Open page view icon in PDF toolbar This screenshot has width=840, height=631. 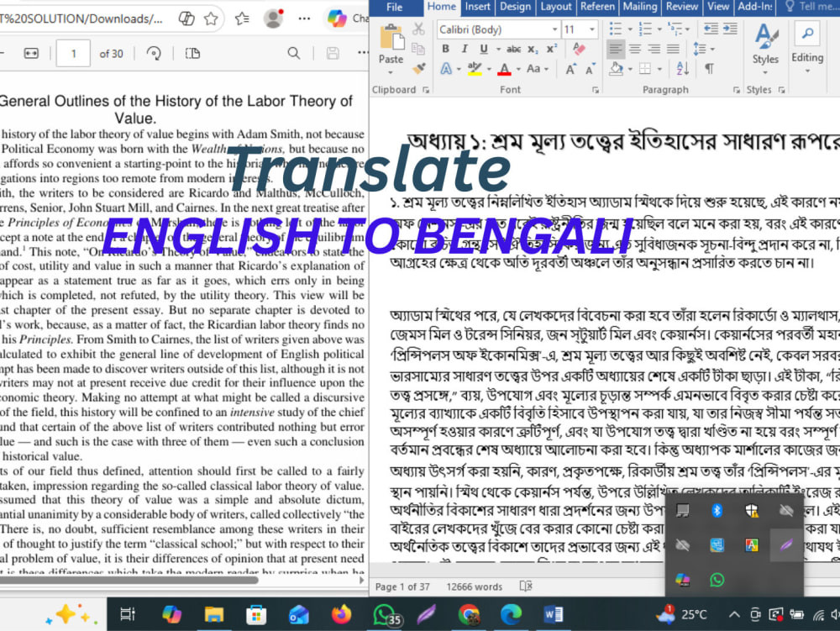192,53
